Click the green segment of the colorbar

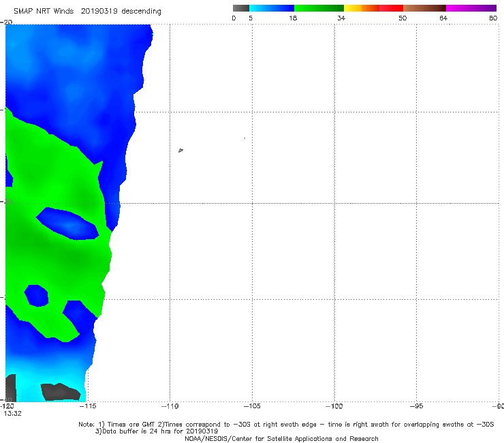coord(319,8)
